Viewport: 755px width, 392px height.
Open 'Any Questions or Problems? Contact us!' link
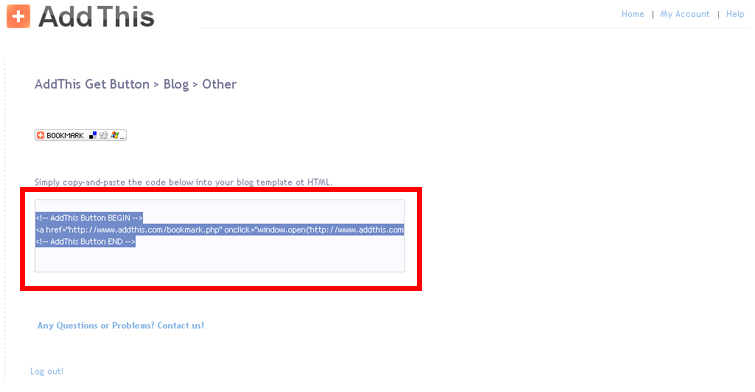coord(121,326)
